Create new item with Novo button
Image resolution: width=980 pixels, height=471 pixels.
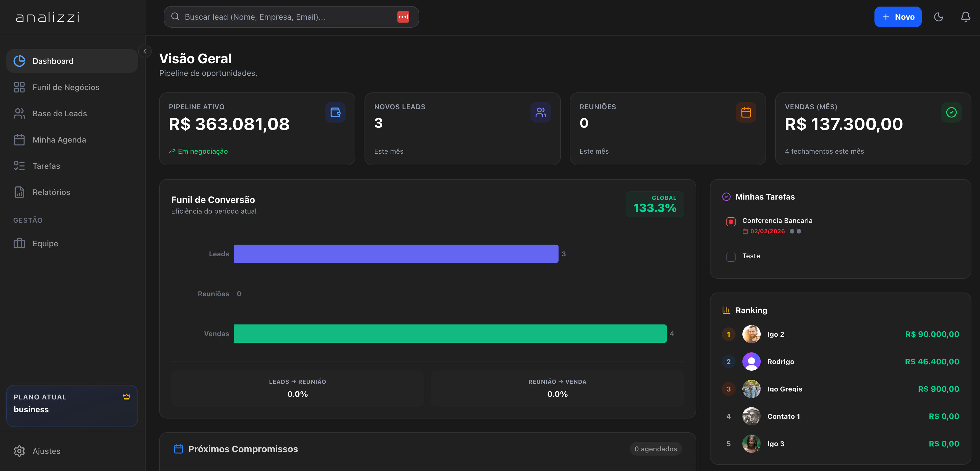click(898, 17)
